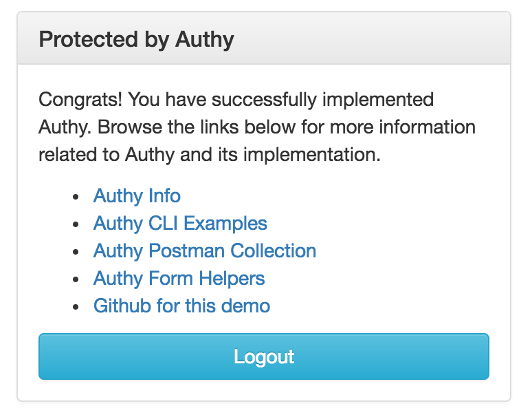Image resolution: width=532 pixels, height=417 pixels.
Task: Open the Github for this demo link
Action: coord(181,306)
